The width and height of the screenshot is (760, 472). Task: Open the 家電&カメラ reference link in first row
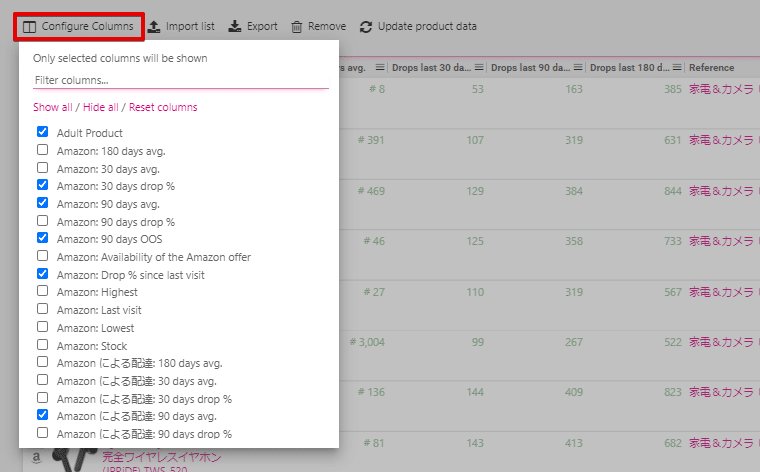pos(721,89)
